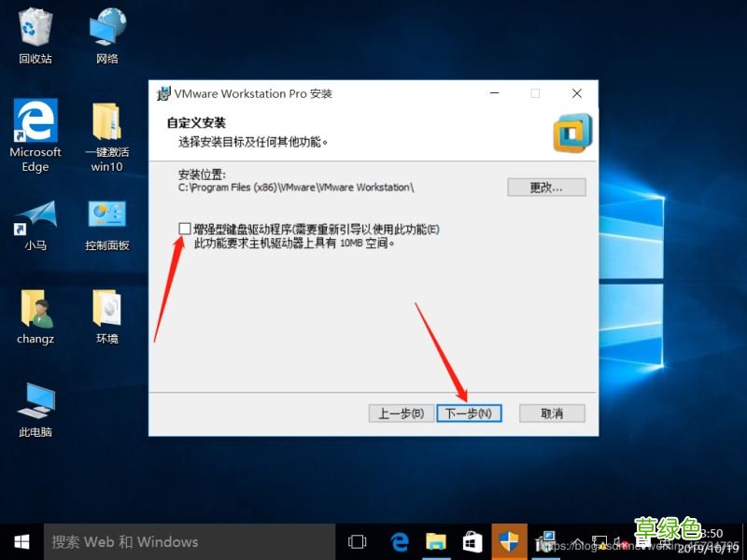Cancel the installation with 取消
Screen dimensions: 747x560
(x=552, y=413)
